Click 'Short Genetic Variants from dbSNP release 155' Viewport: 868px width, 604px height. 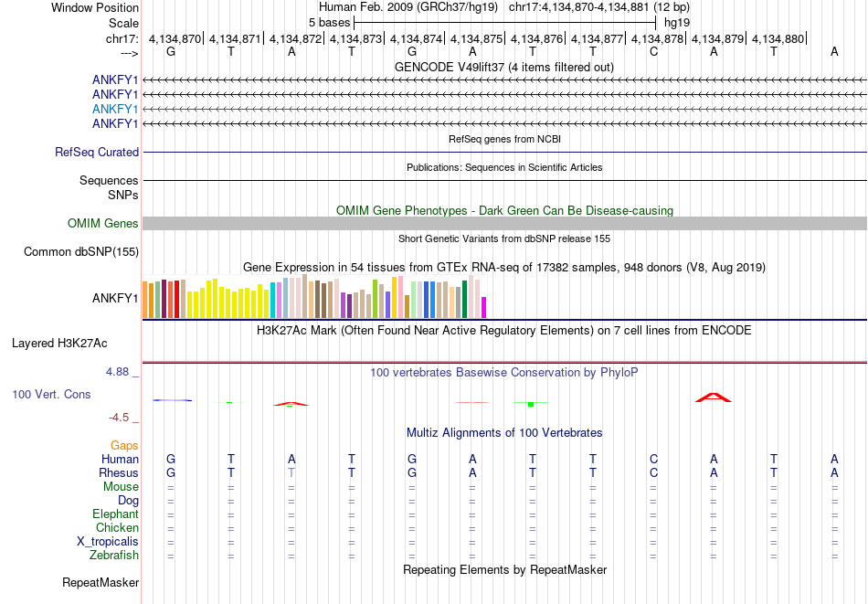point(504,238)
